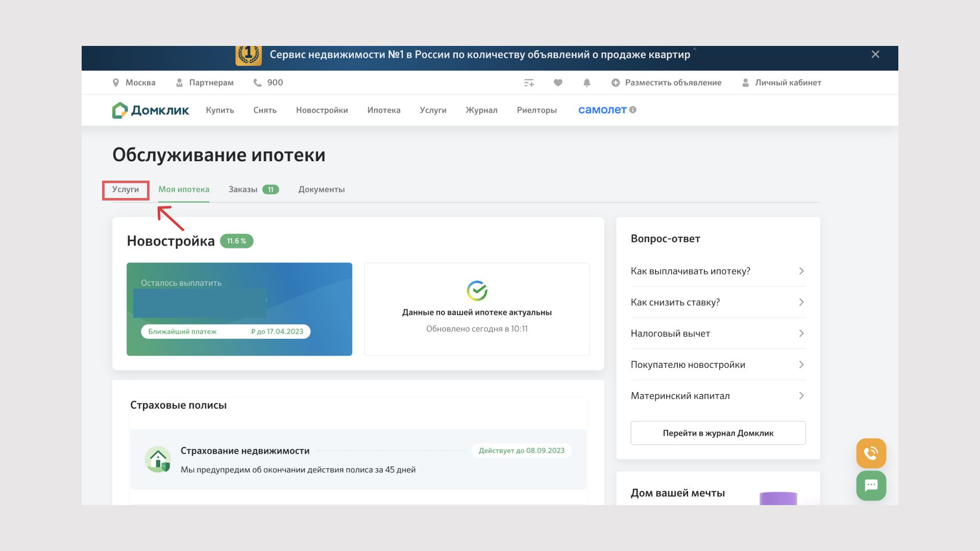Image resolution: width=980 pixels, height=551 pixels.
Task: Click the Страховые полисы heading
Action: (x=178, y=405)
